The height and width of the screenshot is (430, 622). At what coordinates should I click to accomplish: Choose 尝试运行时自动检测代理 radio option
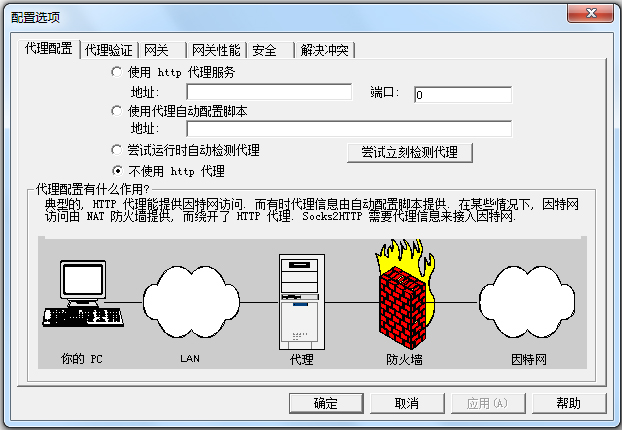click(117, 150)
